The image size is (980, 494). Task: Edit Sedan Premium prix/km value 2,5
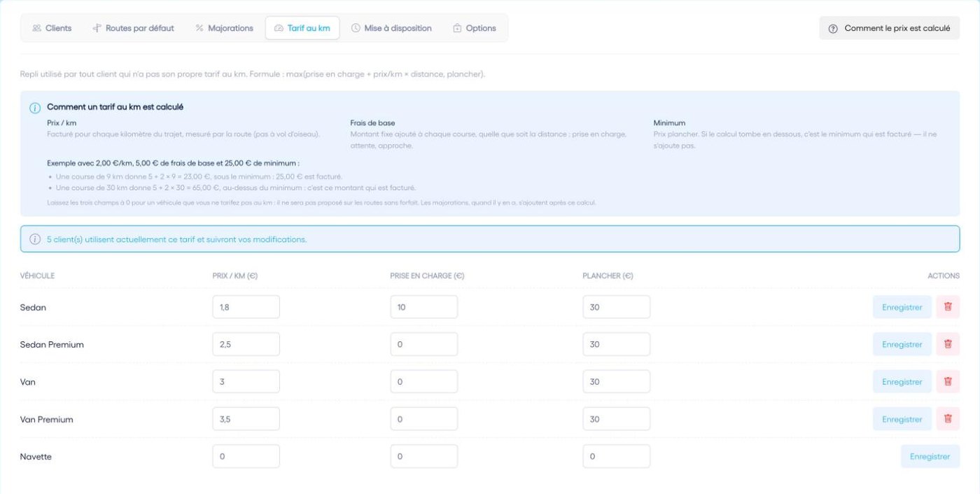point(246,344)
